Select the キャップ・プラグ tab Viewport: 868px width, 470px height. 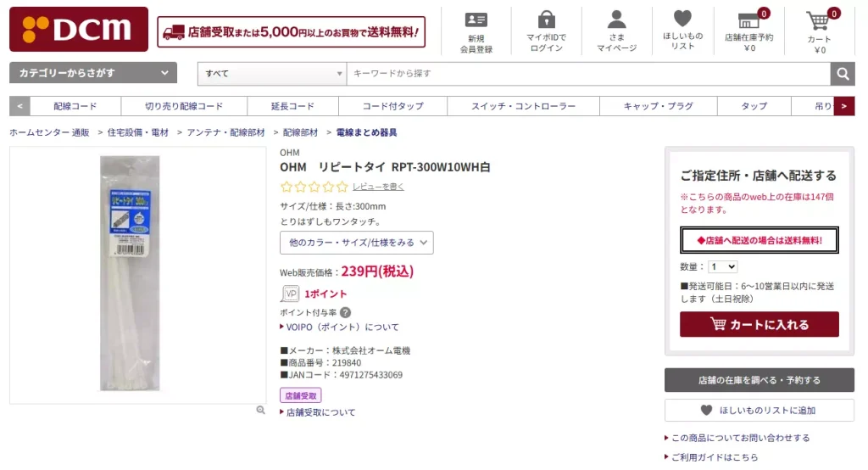[658, 106]
